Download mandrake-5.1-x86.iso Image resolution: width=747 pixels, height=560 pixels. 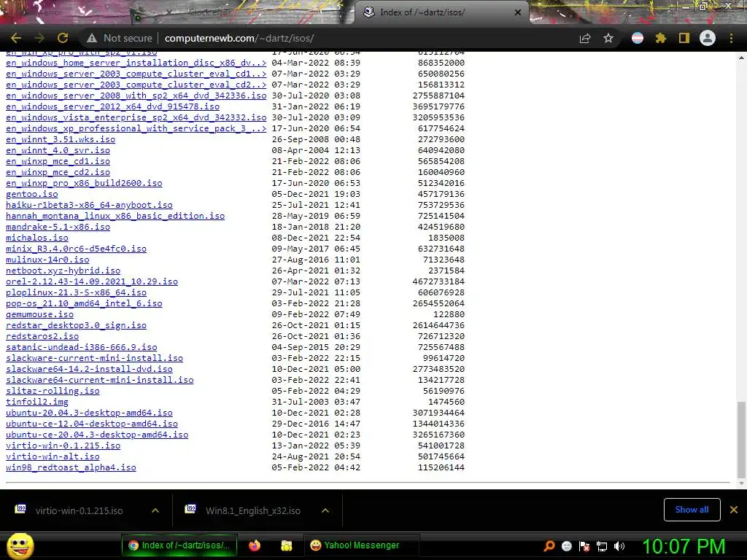pyautogui.click(x=58, y=227)
